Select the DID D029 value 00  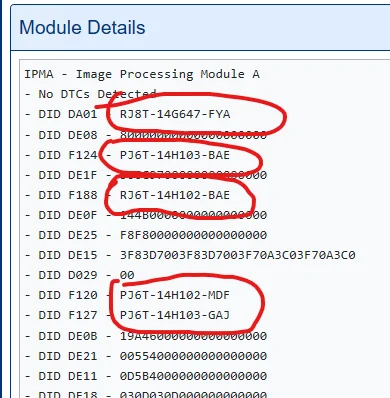point(127,275)
